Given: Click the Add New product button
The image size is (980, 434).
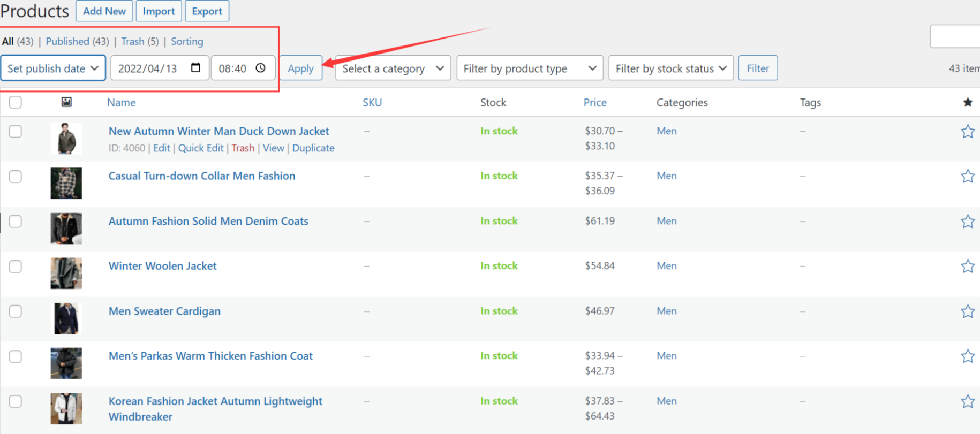Looking at the screenshot, I should (x=104, y=11).
